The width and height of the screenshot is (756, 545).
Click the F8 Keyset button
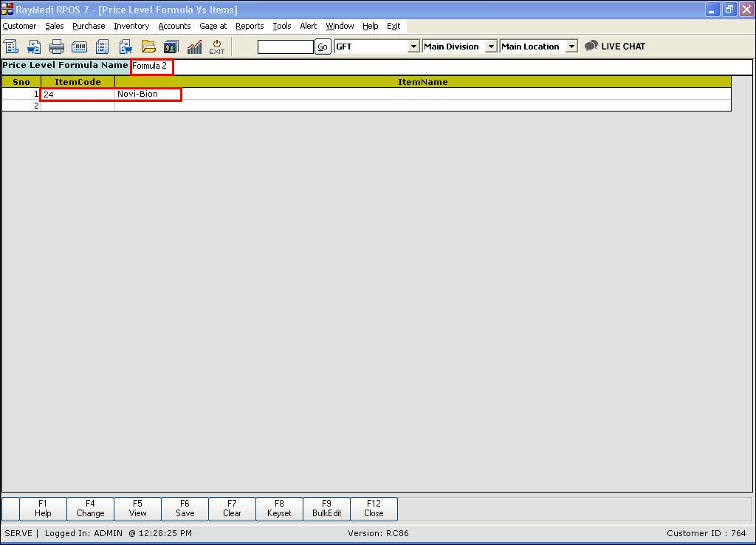(x=279, y=509)
